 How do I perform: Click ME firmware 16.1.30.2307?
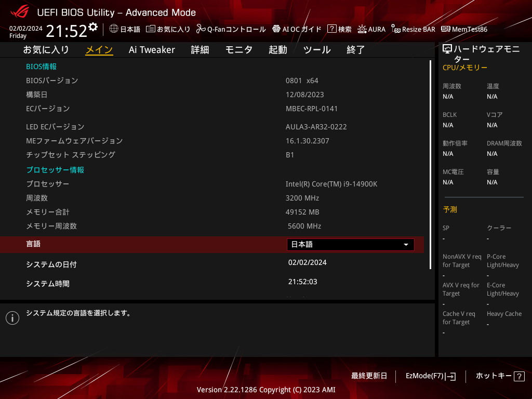tap(308, 141)
